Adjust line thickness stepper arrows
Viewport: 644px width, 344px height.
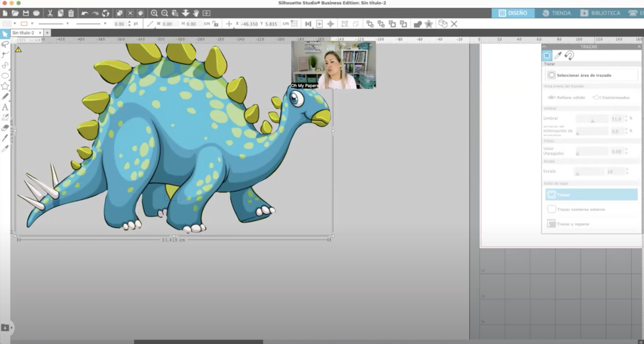point(130,24)
